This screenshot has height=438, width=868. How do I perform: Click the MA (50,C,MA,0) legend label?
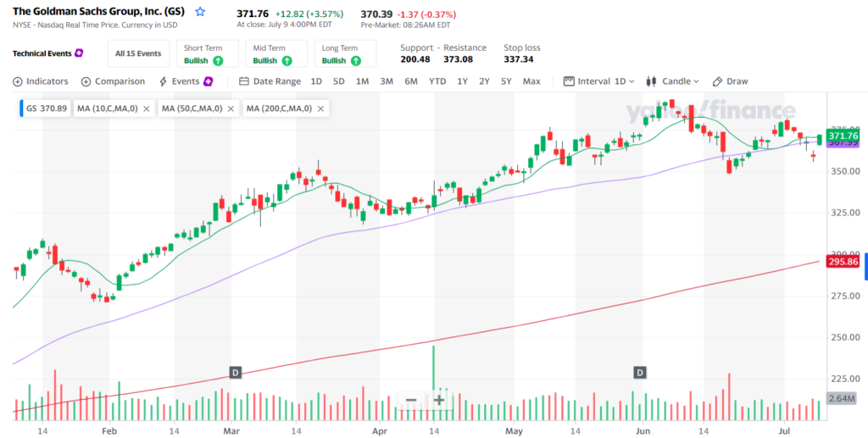pyautogui.click(x=192, y=109)
